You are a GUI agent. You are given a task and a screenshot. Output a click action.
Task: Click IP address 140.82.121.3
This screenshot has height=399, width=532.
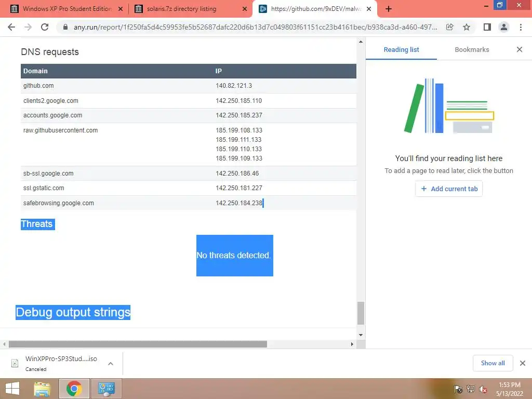[x=234, y=86]
